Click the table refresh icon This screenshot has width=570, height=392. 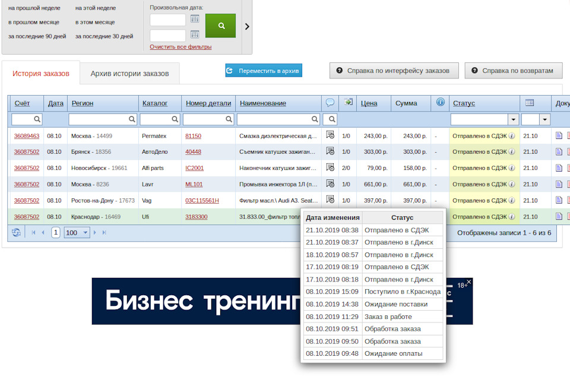16,232
